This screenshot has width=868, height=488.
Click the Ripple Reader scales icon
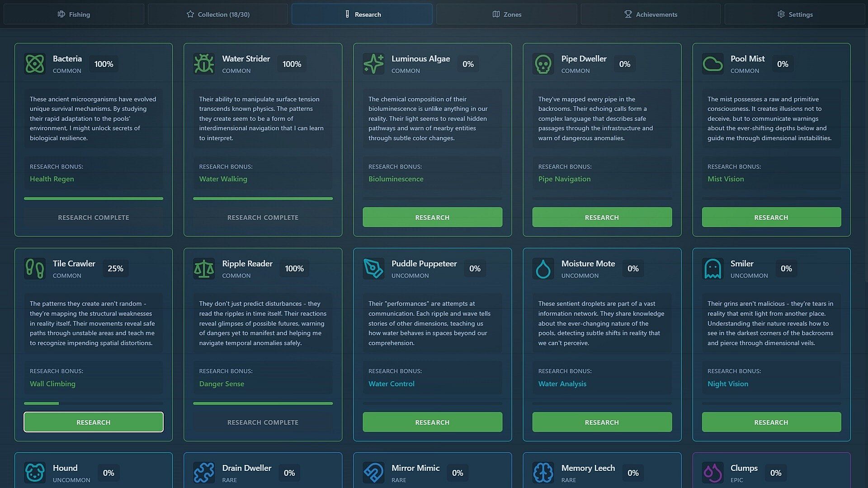[204, 268]
